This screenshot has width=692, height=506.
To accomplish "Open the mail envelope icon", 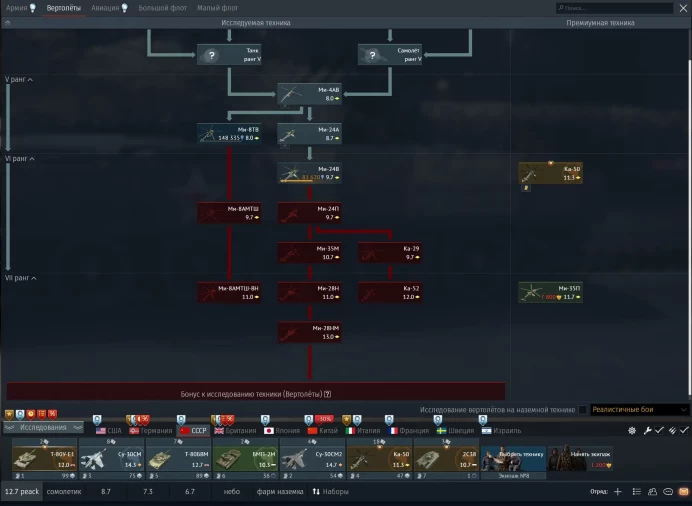I will click(684, 491).
